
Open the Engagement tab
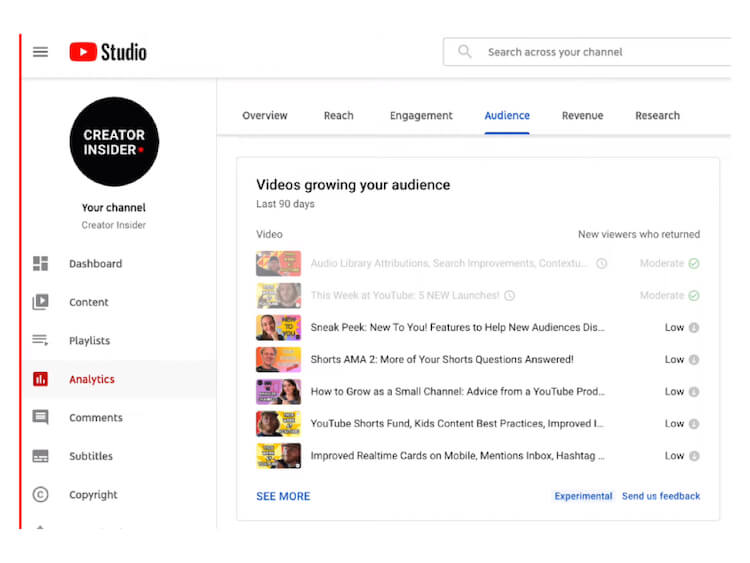(421, 115)
